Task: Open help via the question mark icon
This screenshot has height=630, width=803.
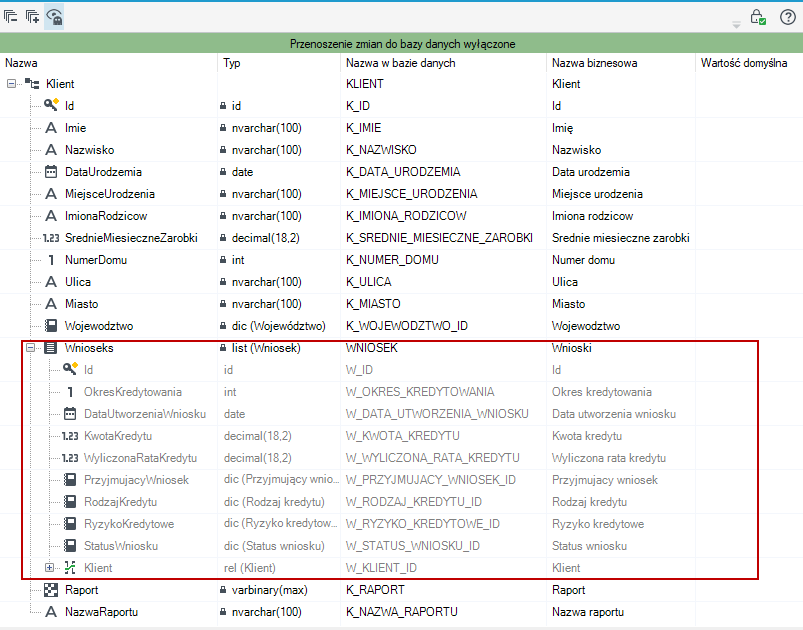Action: tap(788, 17)
